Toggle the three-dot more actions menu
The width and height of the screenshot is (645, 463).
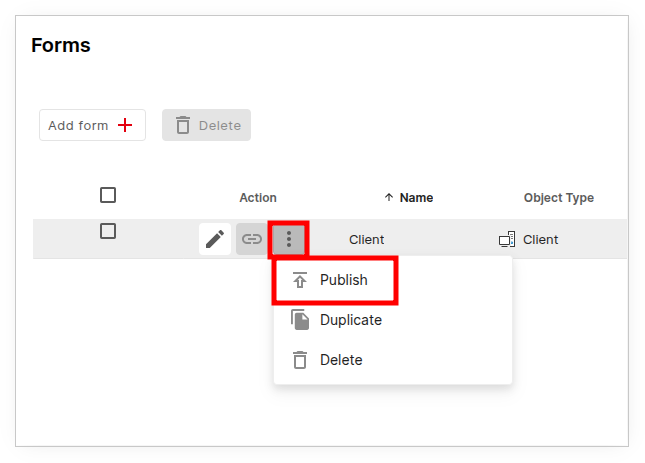click(x=289, y=239)
